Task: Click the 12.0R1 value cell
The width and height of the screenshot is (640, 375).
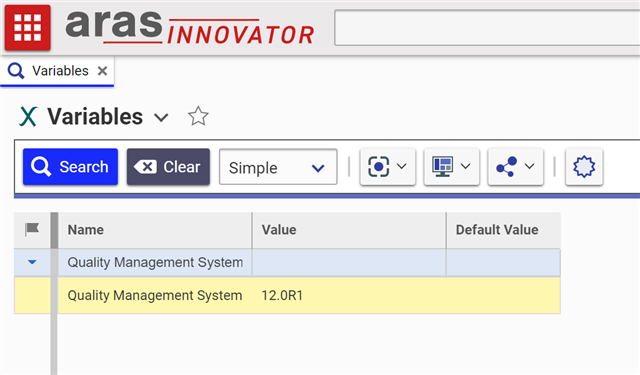Action: click(x=349, y=295)
